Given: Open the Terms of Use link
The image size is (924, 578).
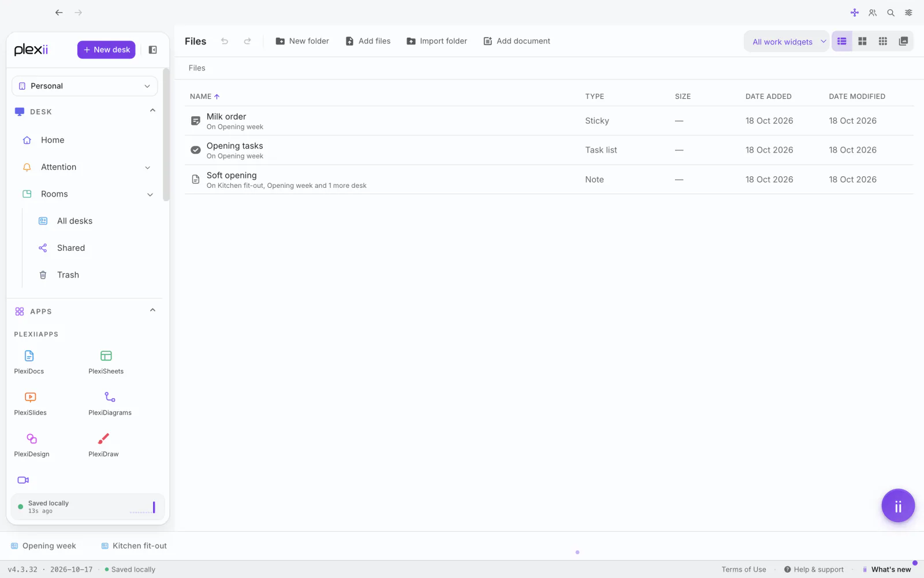Looking at the screenshot, I should [744, 570].
